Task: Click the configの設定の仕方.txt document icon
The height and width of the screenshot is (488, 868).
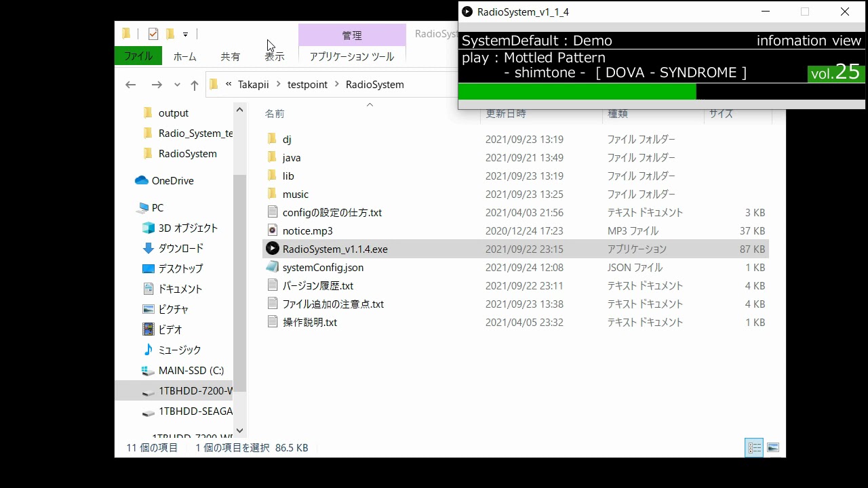Action: pos(272,212)
